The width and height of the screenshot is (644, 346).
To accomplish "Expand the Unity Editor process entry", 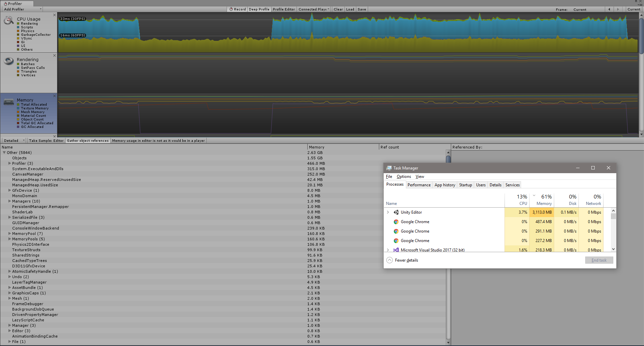I will [387, 212].
